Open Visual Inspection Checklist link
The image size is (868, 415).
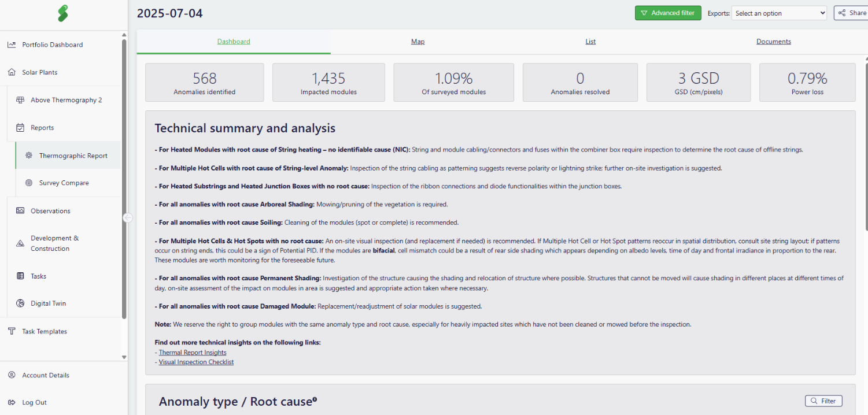tap(196, 362)
